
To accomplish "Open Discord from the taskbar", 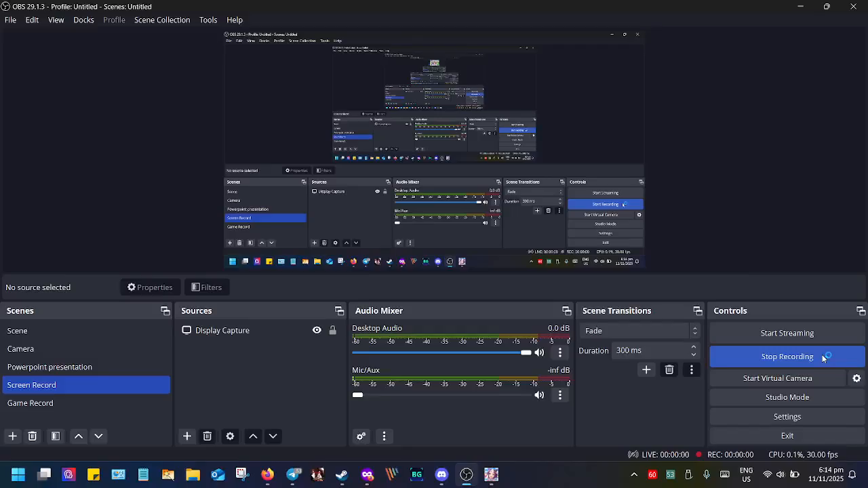I will click(441, 474).
